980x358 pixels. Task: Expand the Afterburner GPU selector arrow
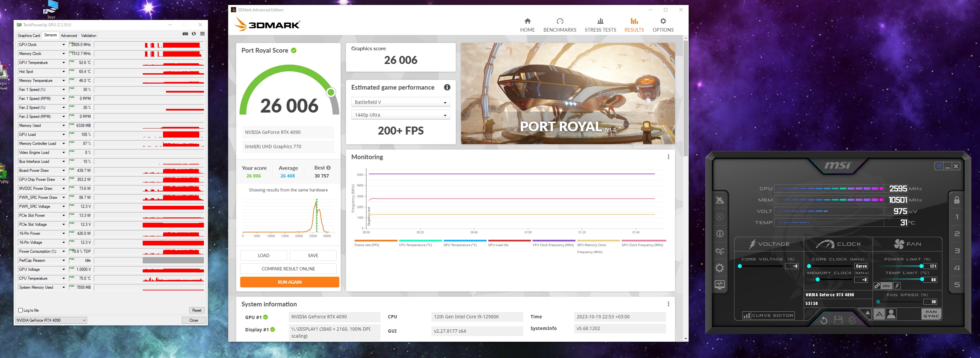pos(867,313)
